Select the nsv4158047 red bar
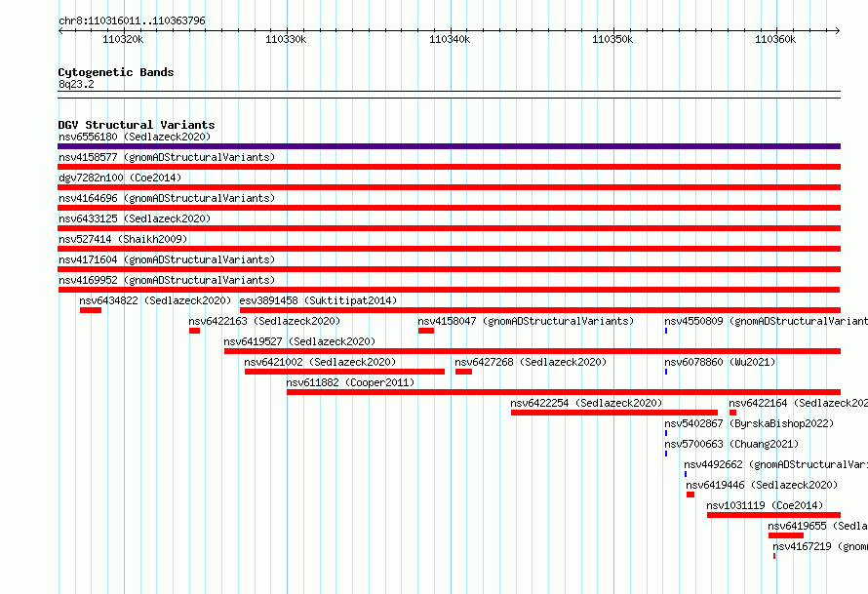The width and height of the screenshot is (868, 594). point(426,331)
